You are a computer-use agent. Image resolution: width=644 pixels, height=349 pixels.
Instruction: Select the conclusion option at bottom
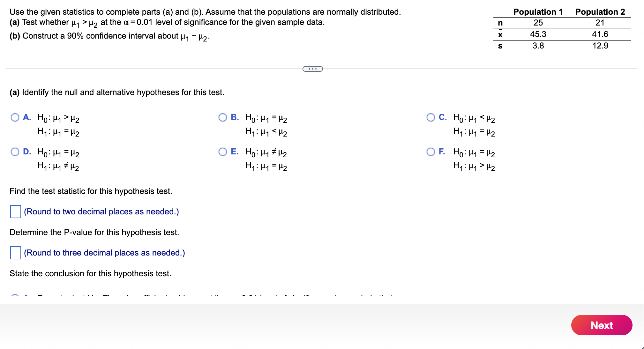15,296
